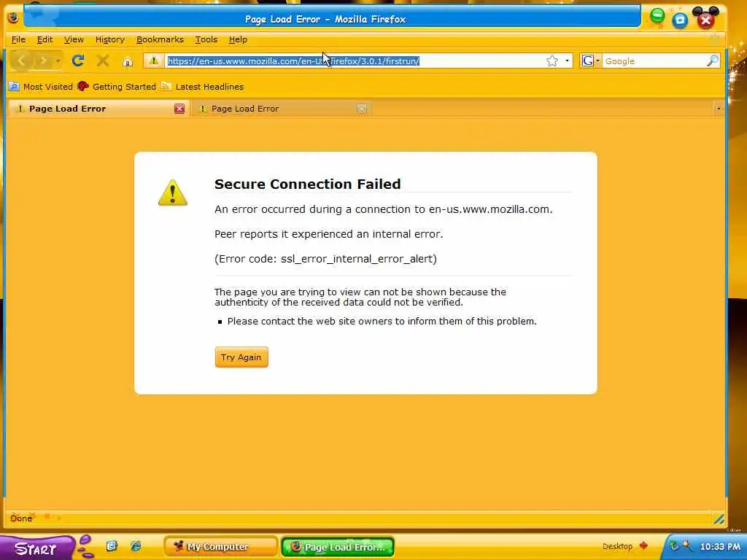Reload the current page
This screenshot has width=747, height=560.
(78, 61)
